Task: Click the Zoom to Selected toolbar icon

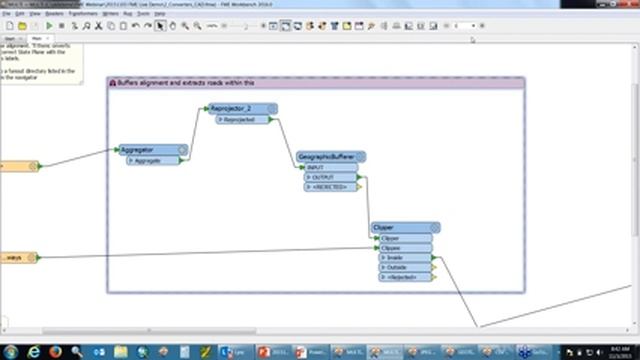Action: coord(273,26)
